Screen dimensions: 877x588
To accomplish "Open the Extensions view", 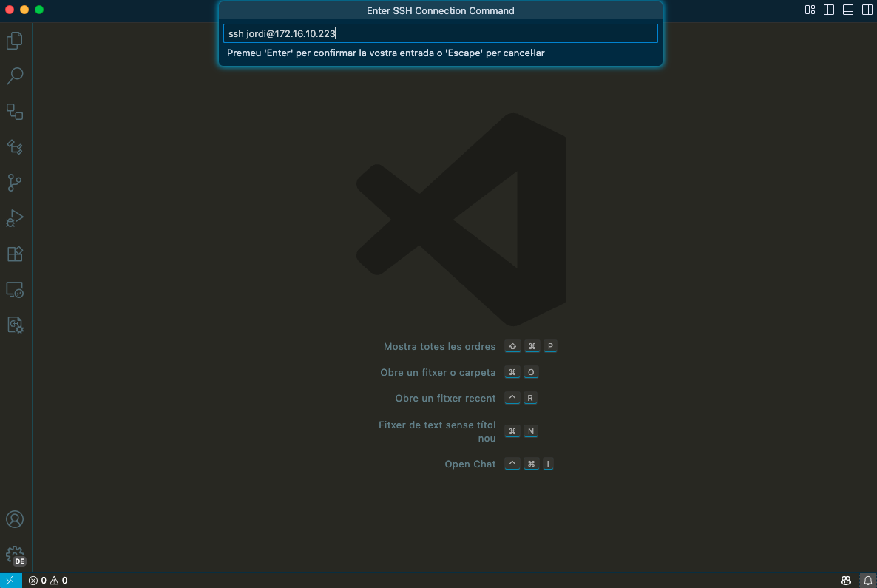I will 15,254.
